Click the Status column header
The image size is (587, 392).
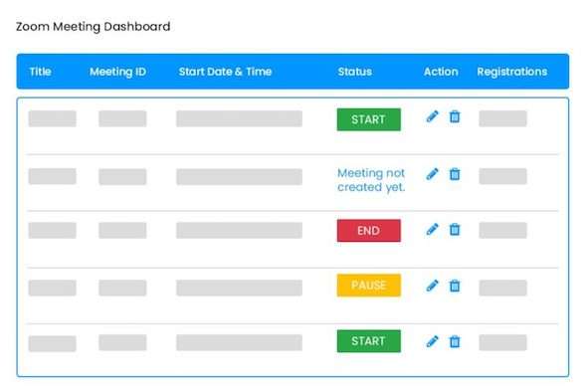[x=355, y=72]
